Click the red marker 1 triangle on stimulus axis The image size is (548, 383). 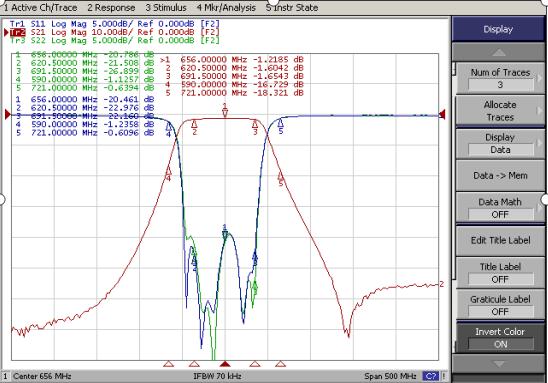pos(225,364)
